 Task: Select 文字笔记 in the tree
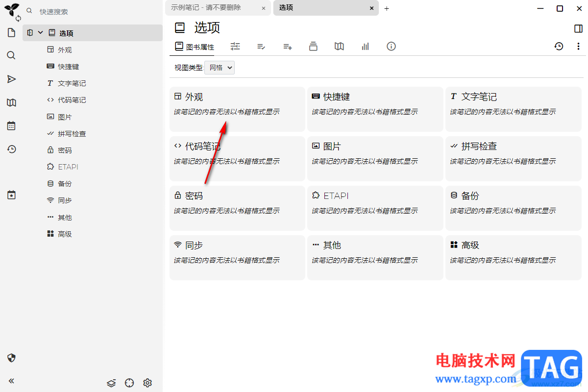click(x=72, y=83)
